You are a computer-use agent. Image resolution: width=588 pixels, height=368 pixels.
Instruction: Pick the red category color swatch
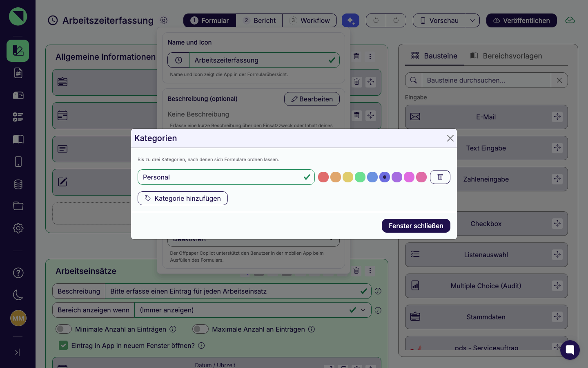[323, 177]
